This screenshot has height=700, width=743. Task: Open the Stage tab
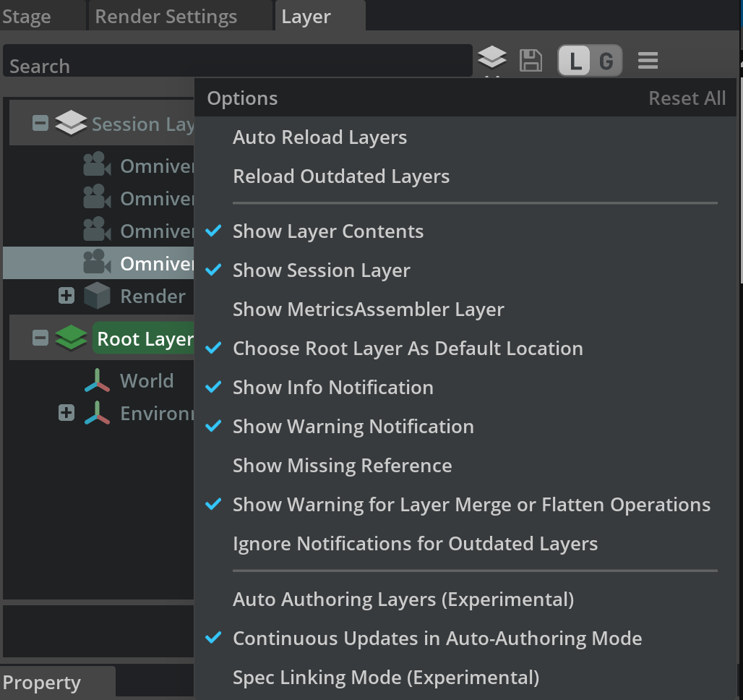(x=27, y=17)
